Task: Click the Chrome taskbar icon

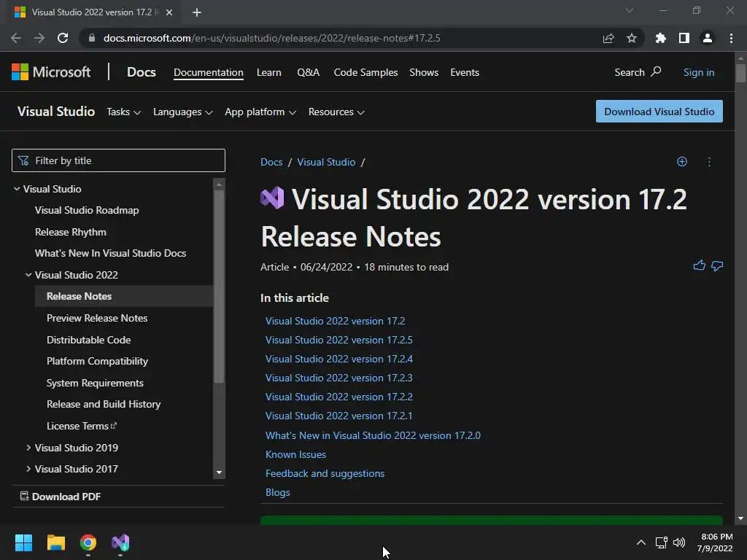Action: (x=88, y=542)
